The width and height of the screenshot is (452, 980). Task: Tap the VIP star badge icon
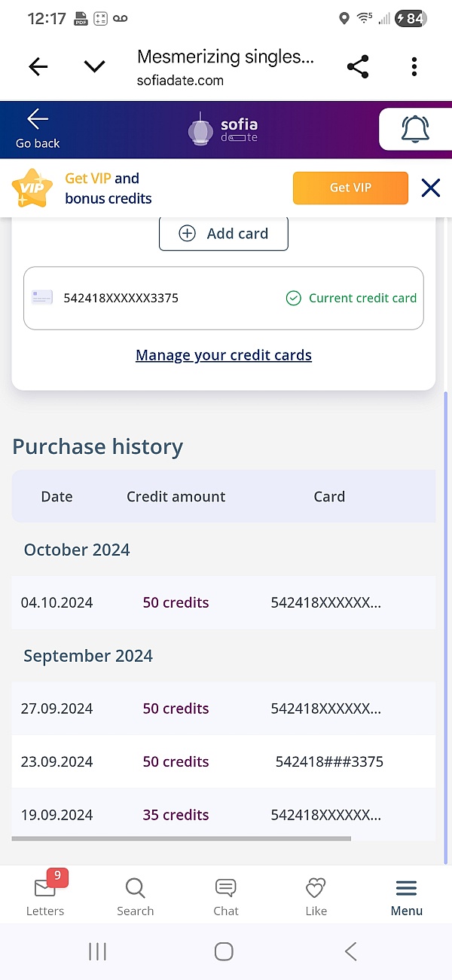coord(32,188)
